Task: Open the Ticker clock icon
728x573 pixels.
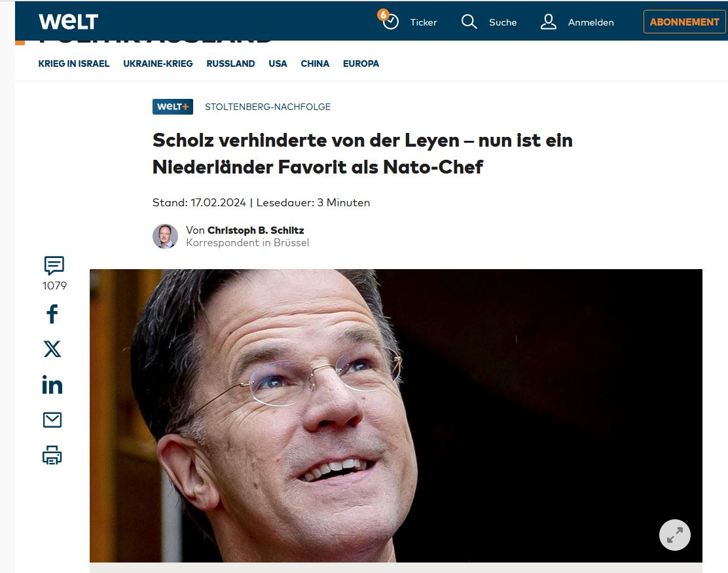Action: tap(389, 20)
